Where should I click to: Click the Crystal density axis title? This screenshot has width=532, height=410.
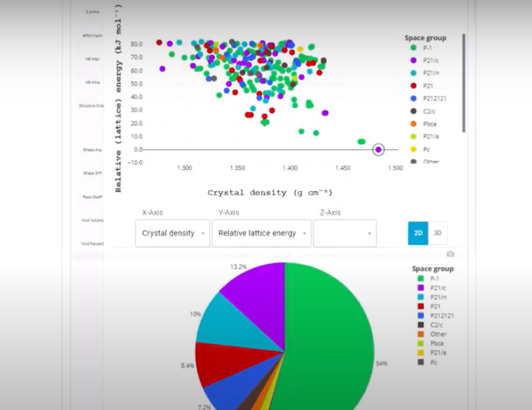(270, 193)
